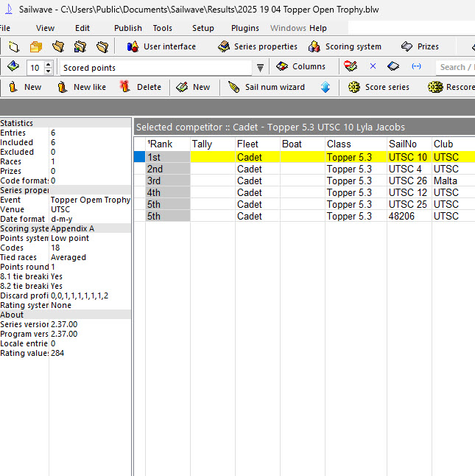Launch the Sail num wizard
Image resolution: width=475 pixels, height=476 pixels.
pyautogui.click(x=266, y=87)
